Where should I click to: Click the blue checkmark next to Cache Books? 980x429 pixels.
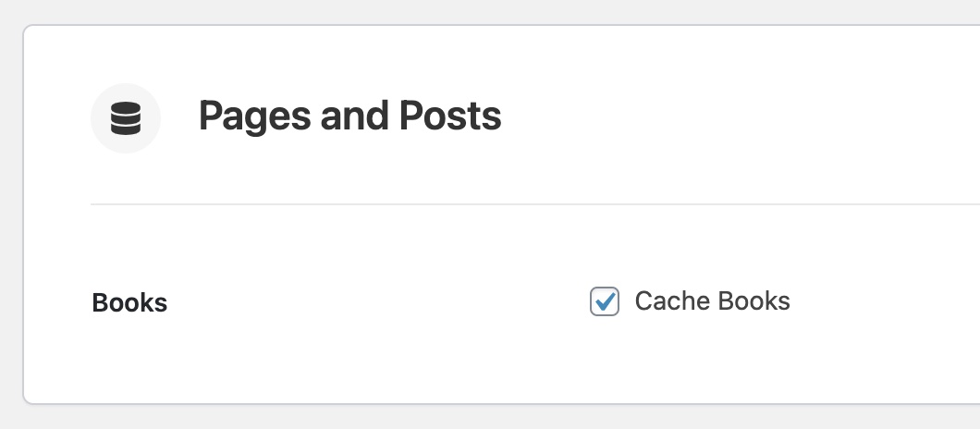(606, 300)
